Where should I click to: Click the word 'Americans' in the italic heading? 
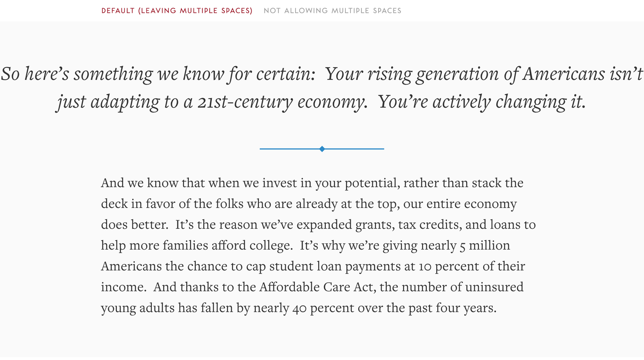coord(564,74)
